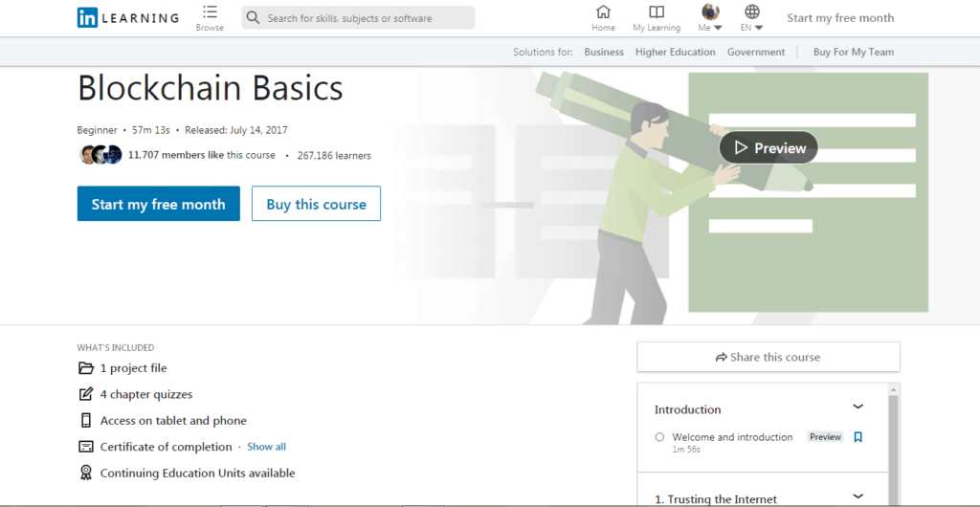980x507 pixels.
Task: Click the tablet and phone icon
Action: 85,420
